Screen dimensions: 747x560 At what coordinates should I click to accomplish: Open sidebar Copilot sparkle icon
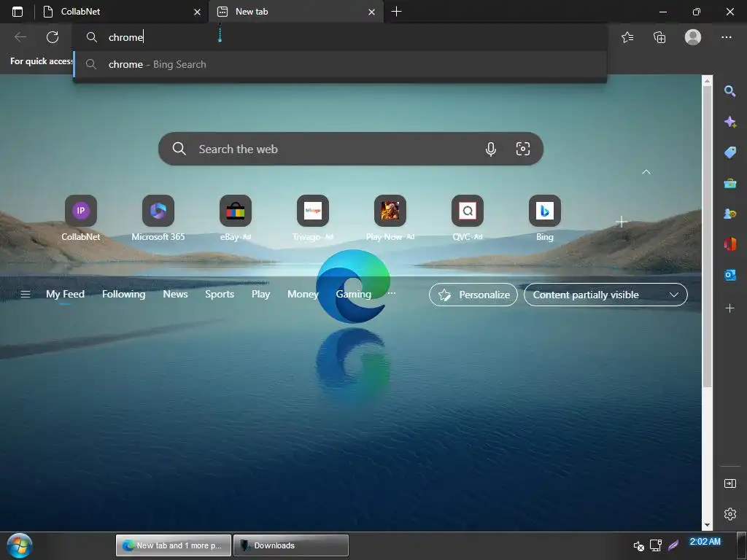[729, 122]
